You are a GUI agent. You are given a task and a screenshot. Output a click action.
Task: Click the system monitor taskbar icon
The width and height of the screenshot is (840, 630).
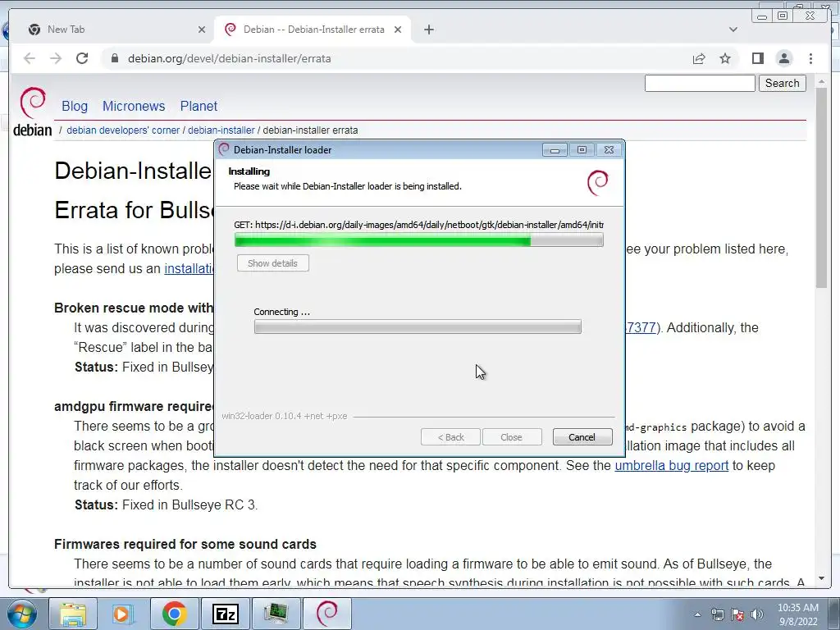pyautogui.click(x=276, y=614)
